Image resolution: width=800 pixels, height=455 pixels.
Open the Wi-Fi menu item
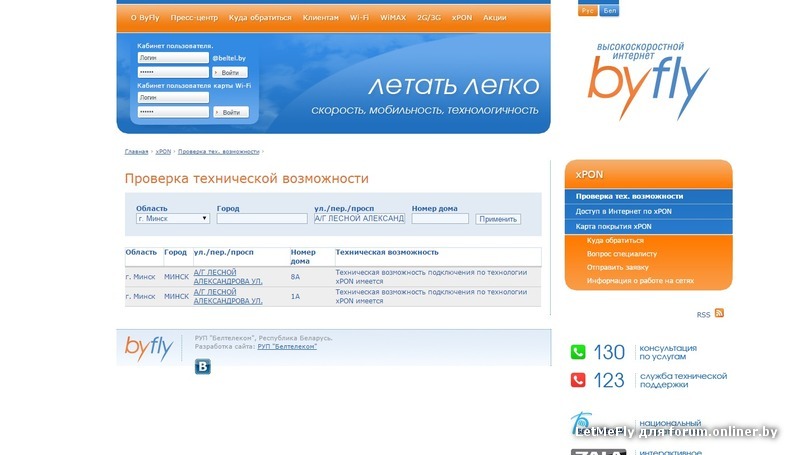(x=359, y=17)
